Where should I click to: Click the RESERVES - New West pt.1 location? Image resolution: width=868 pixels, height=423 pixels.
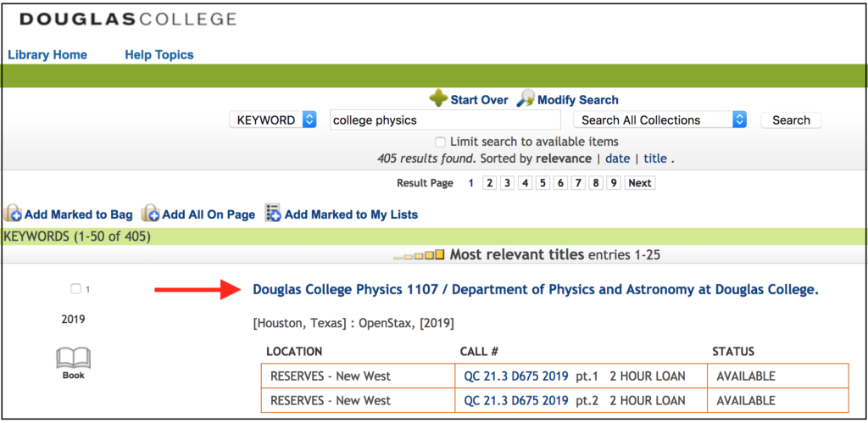(x=331, y=376)
